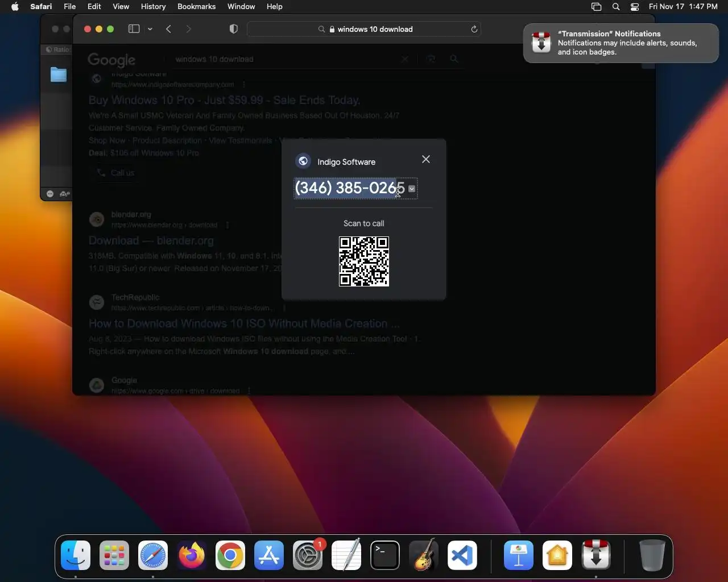Open the Safari privacy shield report
The image size is (728, 582).
(234, 29)
